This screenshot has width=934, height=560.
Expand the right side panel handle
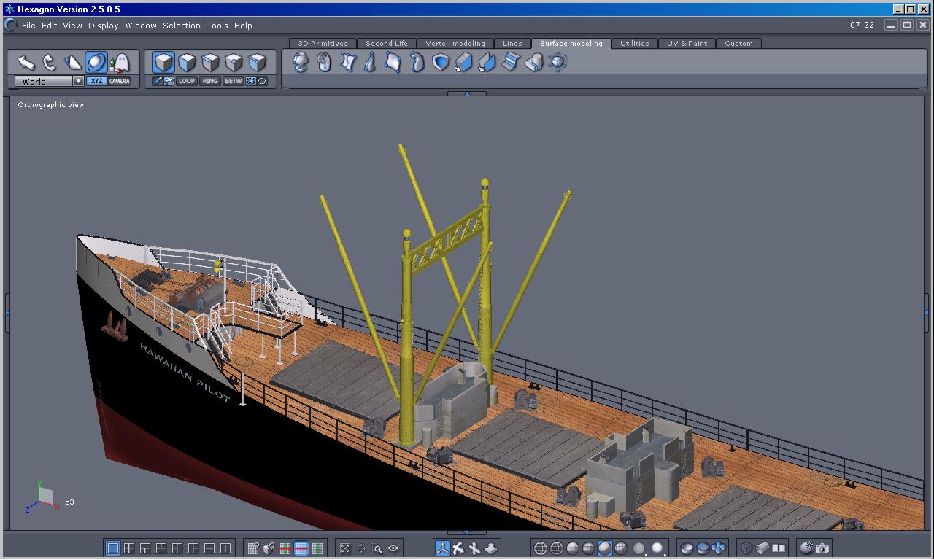coord(927,313)
